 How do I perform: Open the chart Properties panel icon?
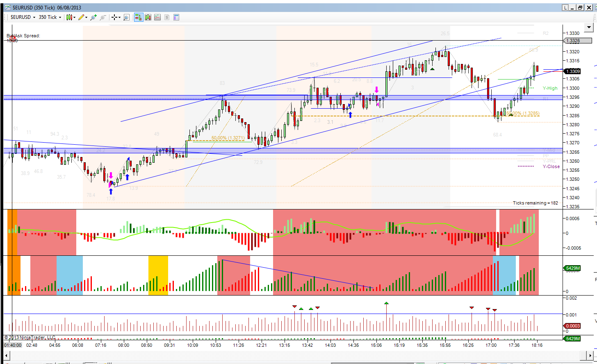pyautogui.click(x=176, y=17)
